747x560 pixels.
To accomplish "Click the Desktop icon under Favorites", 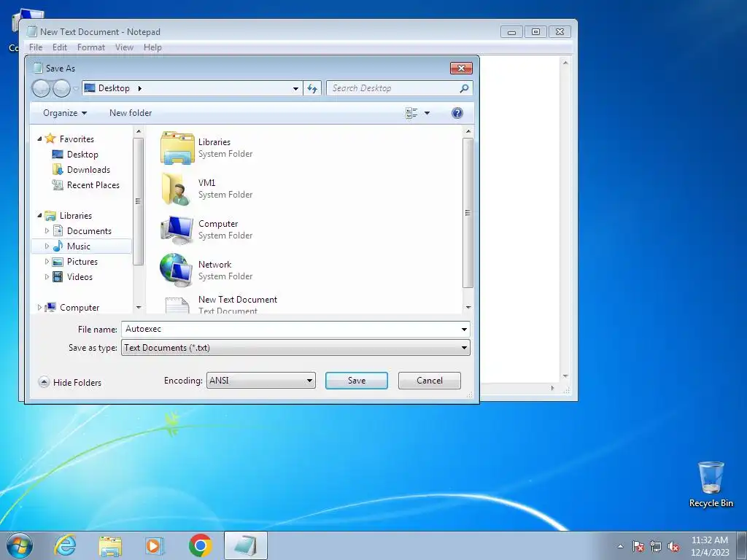I will 57,155.
